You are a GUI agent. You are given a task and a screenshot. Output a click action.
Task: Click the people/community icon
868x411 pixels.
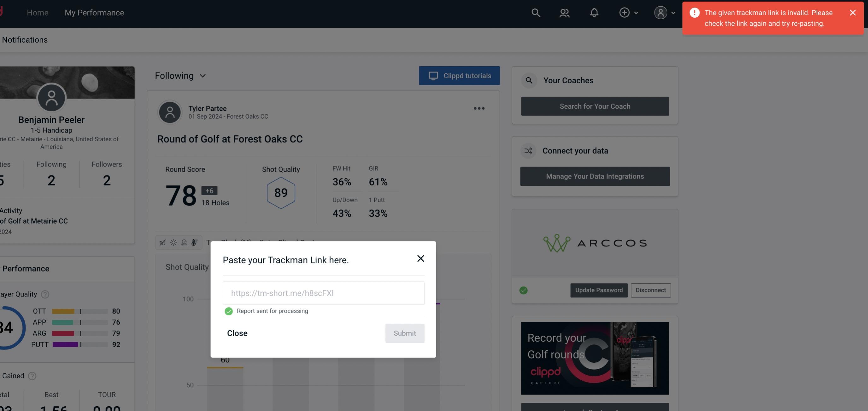(564, 12)
